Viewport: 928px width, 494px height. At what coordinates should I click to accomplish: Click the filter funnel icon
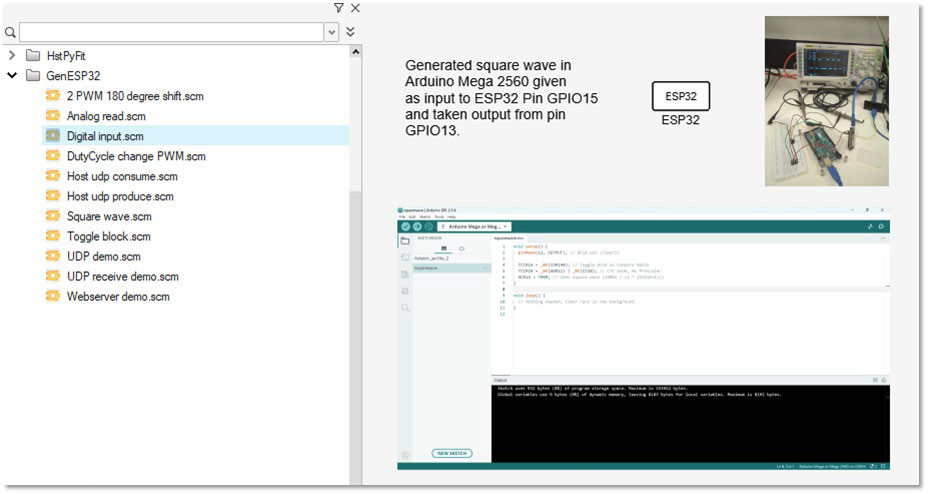pos(339,8)
